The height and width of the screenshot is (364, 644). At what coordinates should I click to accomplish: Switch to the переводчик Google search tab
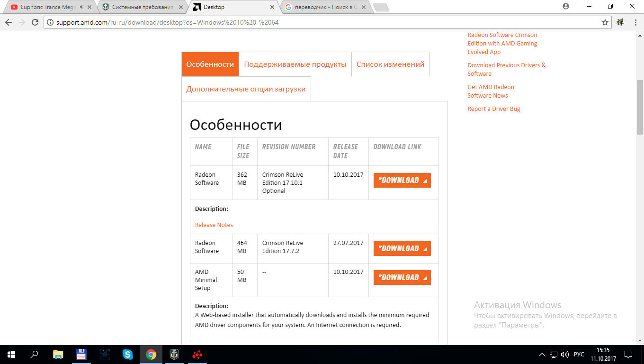pos(326,7)
